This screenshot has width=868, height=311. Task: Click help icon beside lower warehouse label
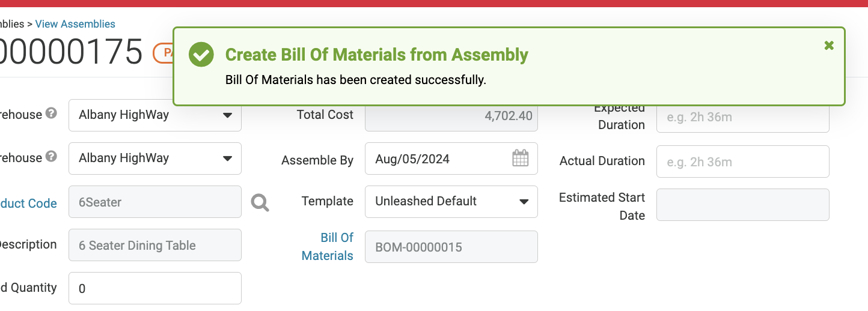pos(52,156)
